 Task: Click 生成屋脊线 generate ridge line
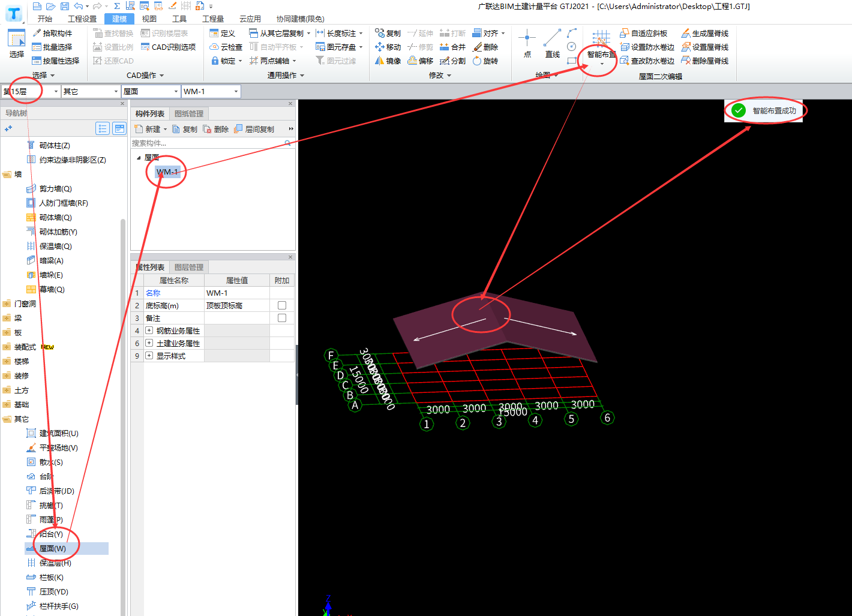[705, 33]
